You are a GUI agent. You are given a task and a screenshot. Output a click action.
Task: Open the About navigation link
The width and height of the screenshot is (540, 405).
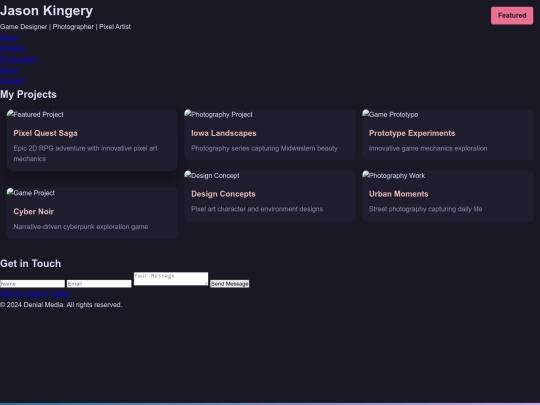(x=9, y=71)
